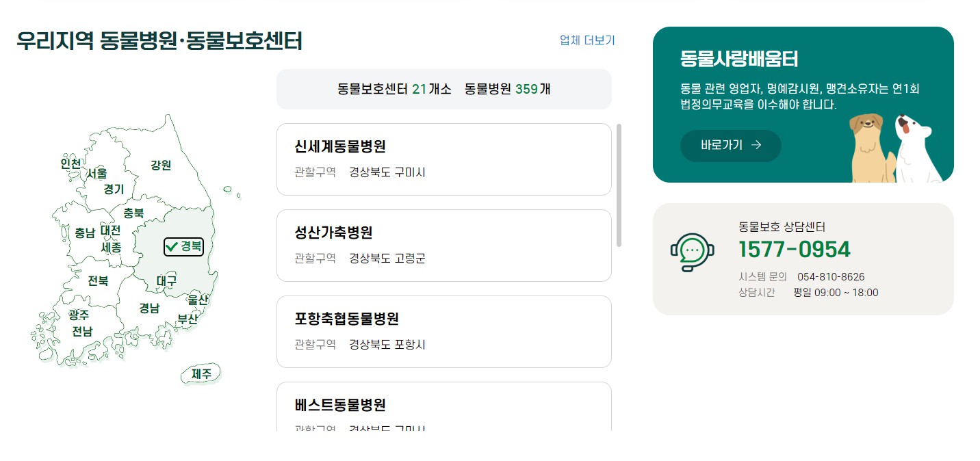Open the 성산가축병원 listing card

[x=443, y=245]
